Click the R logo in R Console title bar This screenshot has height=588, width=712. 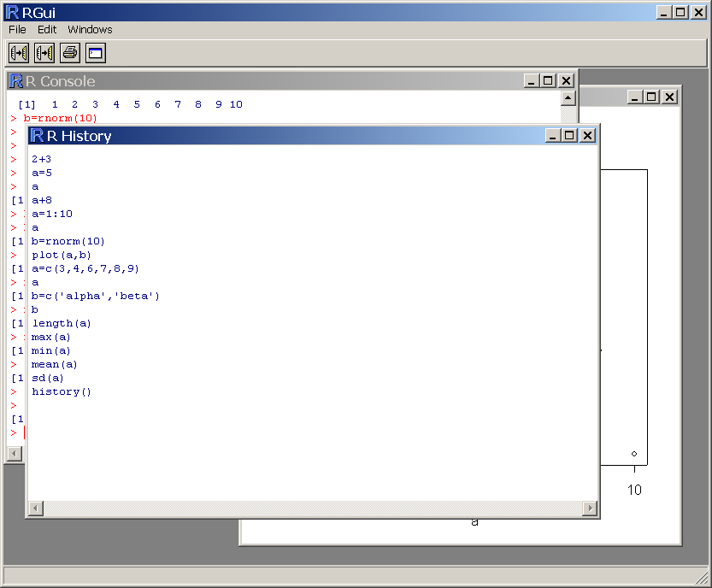click(x=15, y=81)
